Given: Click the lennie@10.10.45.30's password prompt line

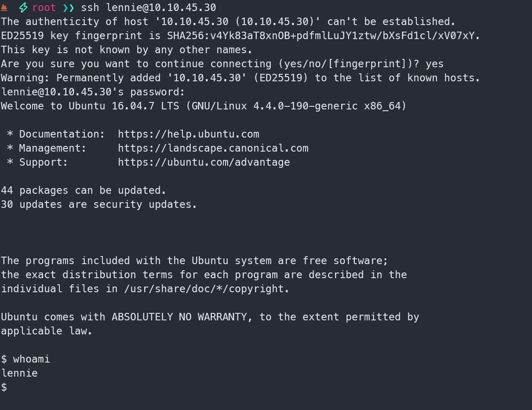Looking at the screenshot, I should pos(93,92).
